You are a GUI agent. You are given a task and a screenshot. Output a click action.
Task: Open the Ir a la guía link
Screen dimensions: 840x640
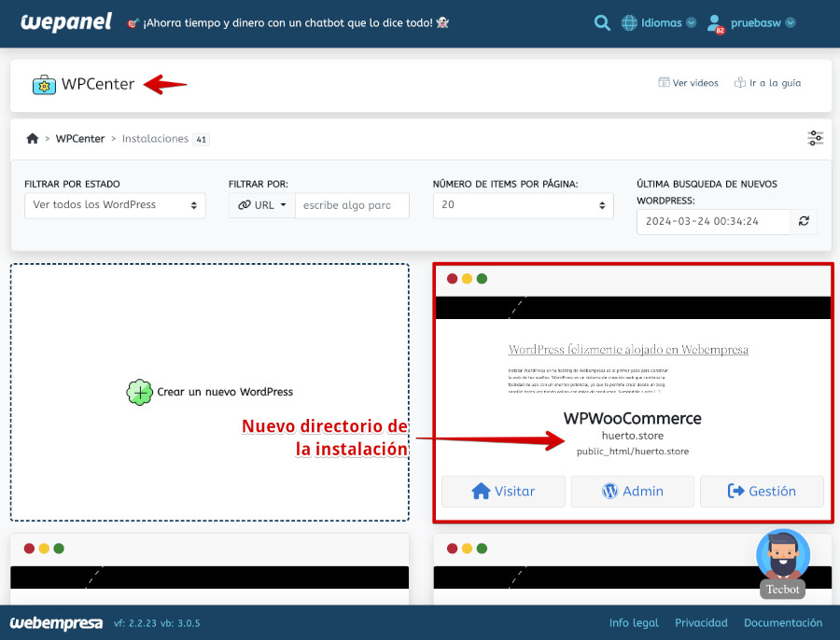768,83
